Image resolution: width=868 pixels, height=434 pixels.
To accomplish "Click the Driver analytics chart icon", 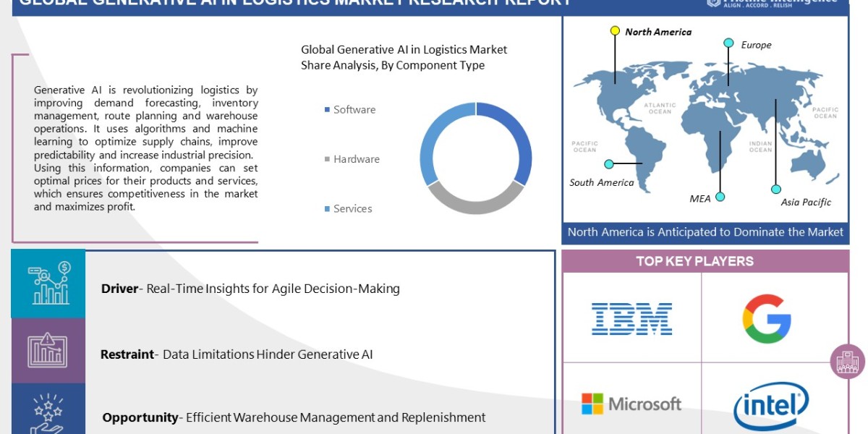I will pos(48,284).
